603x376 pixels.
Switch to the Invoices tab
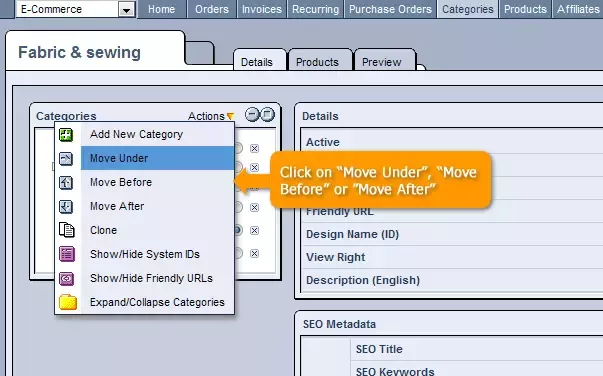pos(262,9)
